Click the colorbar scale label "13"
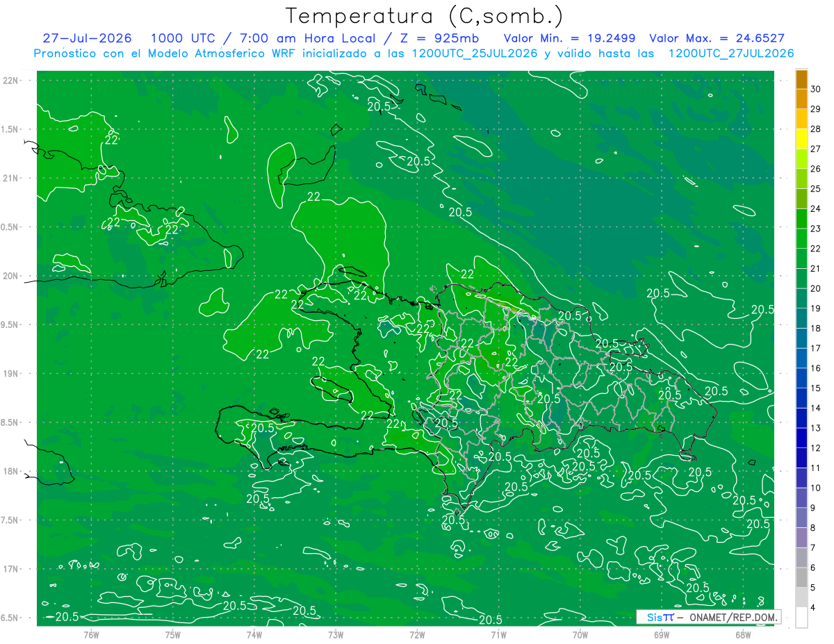The width and height of the screenshot is (834, 644). pos(816,428)
